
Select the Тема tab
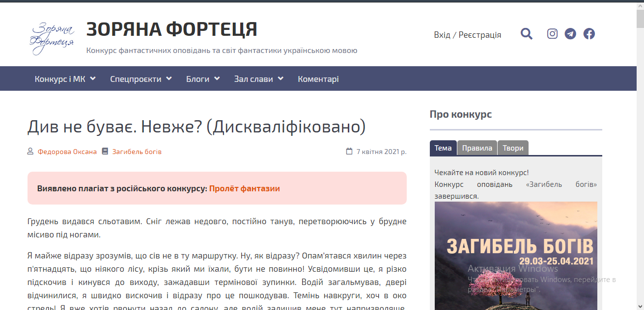443,148
